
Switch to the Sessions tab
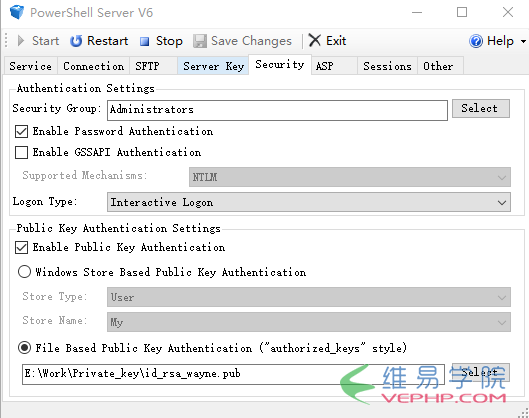pos(387,66)
